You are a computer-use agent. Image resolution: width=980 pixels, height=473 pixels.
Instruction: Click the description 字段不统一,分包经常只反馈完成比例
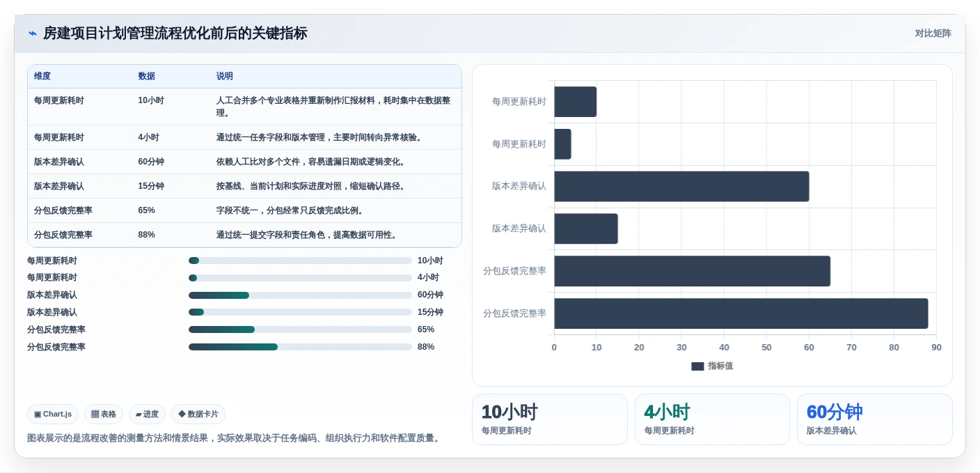[x=291, y=210]
